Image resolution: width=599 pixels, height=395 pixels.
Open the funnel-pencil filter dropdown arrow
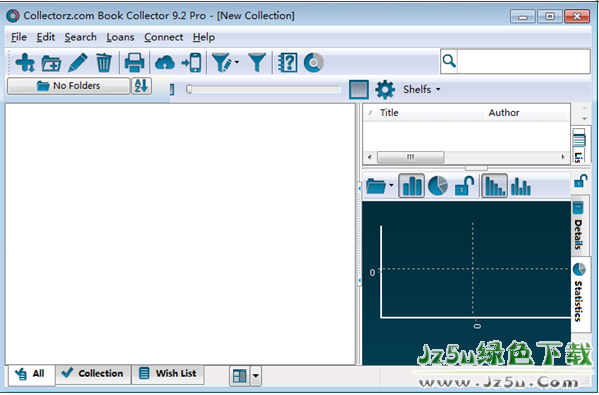coord(237,62)
